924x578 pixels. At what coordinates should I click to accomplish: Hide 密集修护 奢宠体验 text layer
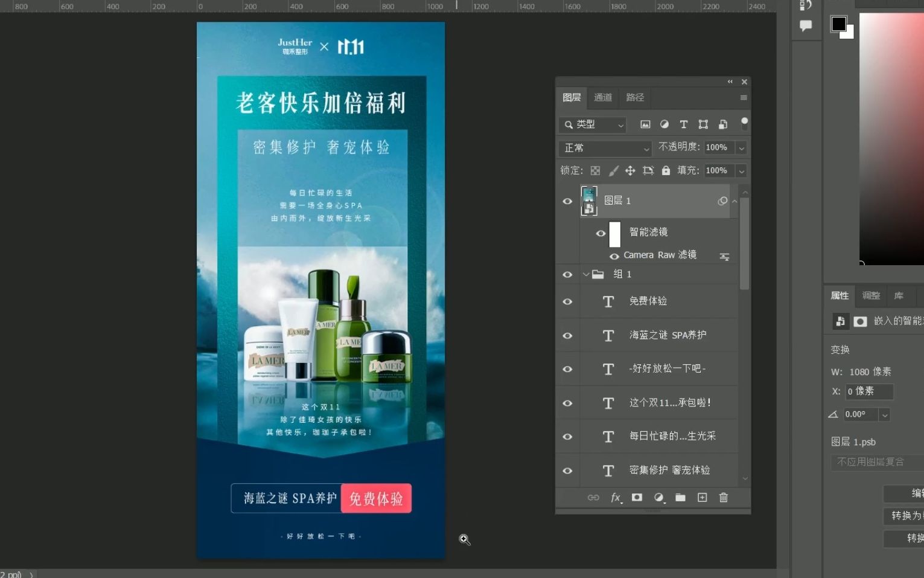567,470
